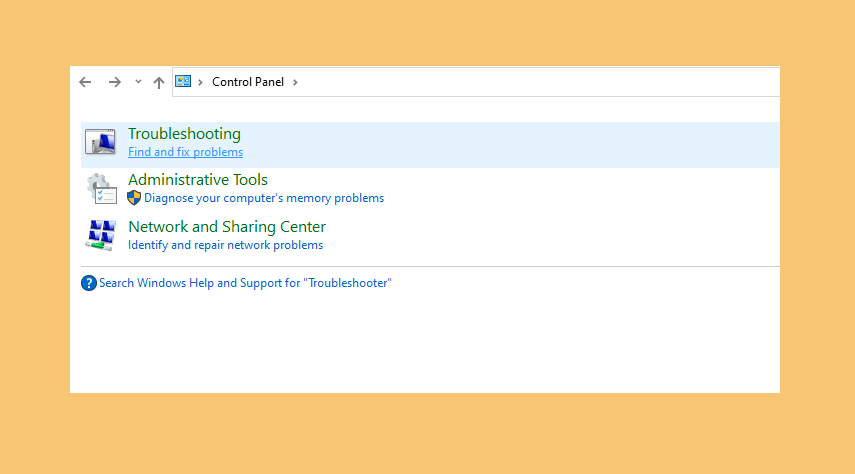
Task: Click Identify and repair network problems
Action: coord(225,245)
